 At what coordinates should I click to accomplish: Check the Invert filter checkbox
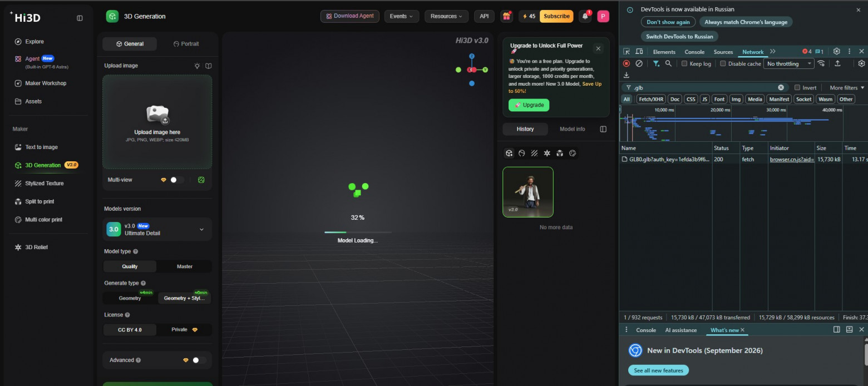coord(797,87)
